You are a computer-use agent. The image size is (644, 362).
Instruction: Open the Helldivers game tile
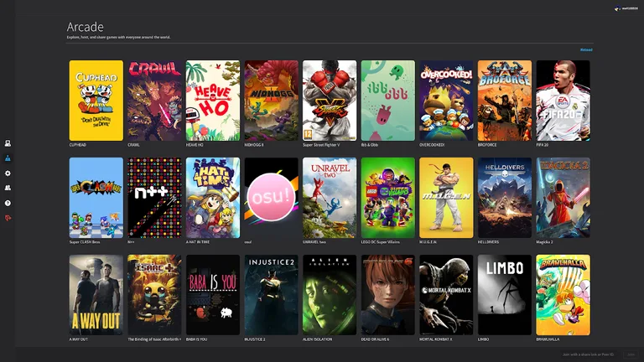504,198
